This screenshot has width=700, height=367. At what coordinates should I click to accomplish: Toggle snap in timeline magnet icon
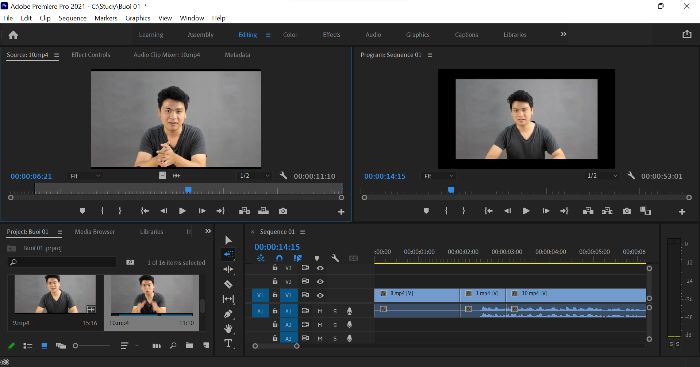click(279, 258)
